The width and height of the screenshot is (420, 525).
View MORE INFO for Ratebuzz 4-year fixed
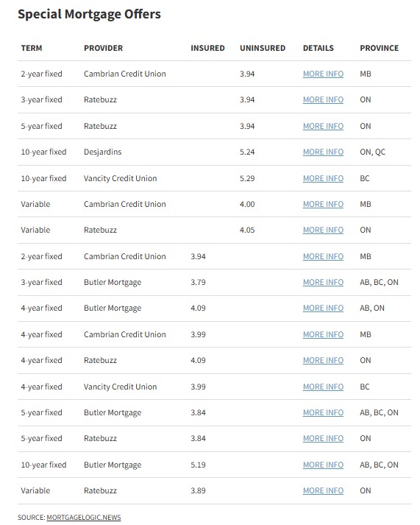[323, 360]
